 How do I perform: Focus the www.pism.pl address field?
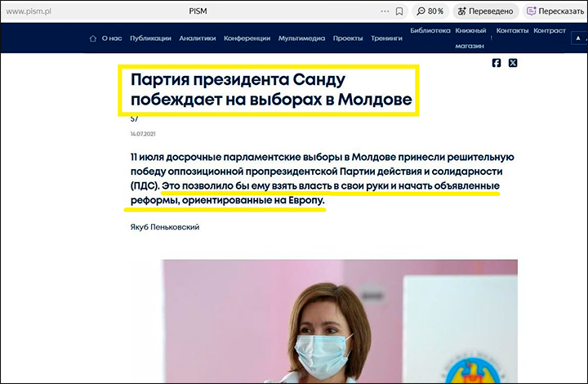(29, 11)
